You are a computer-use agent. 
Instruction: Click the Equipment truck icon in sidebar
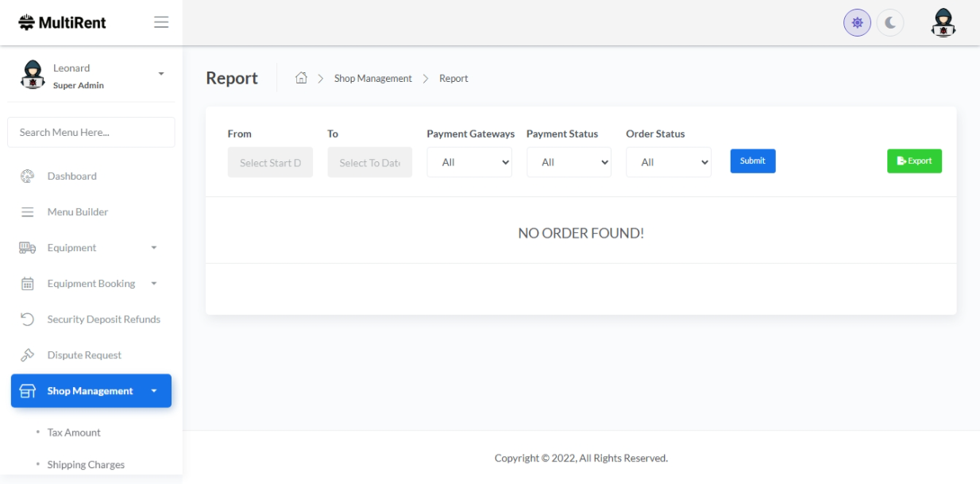[x=27, y=248]
